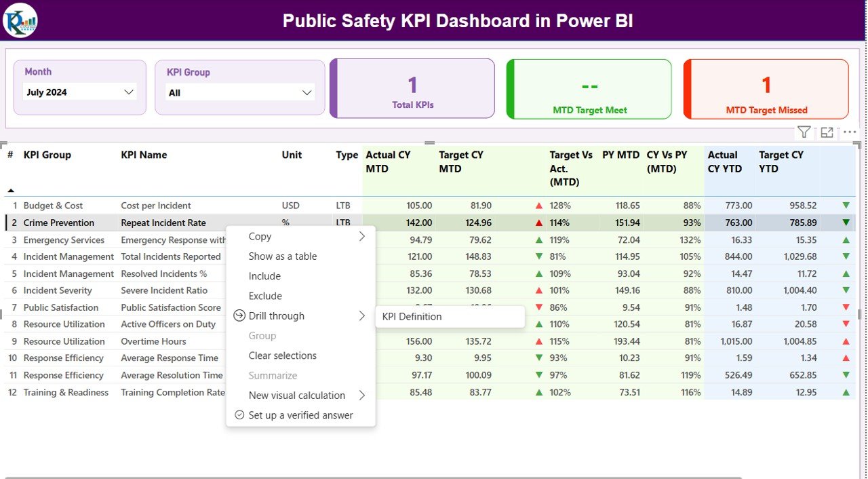The image size is (868, 479).
Task: Expand the Copy submenu chevron
Action: coord(363,236)
